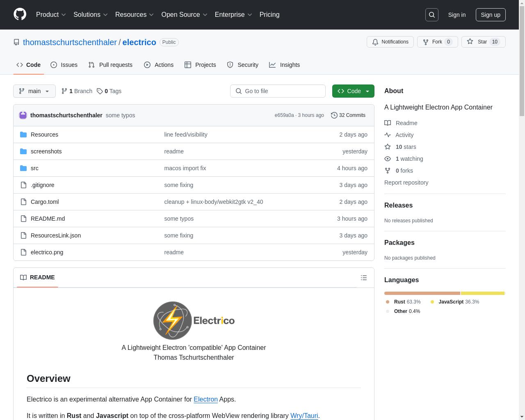The height and width of the screenshot is (420, 525).
Task: Click the screenshots folder icon
Action: point(23,151)
